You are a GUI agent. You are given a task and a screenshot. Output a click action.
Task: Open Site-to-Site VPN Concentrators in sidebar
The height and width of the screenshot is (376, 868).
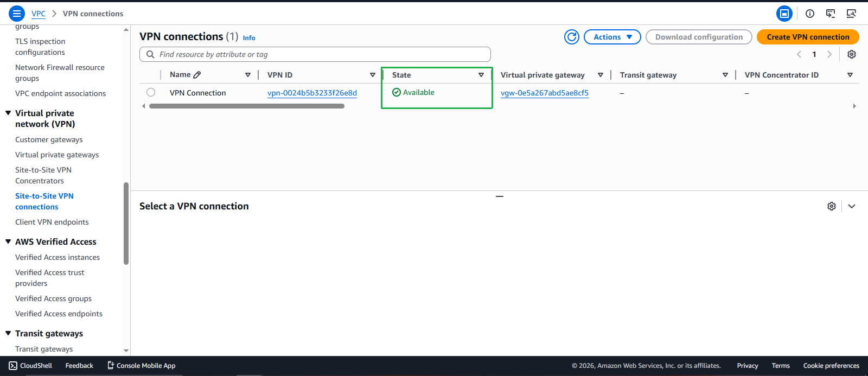(x=43, y=175)
